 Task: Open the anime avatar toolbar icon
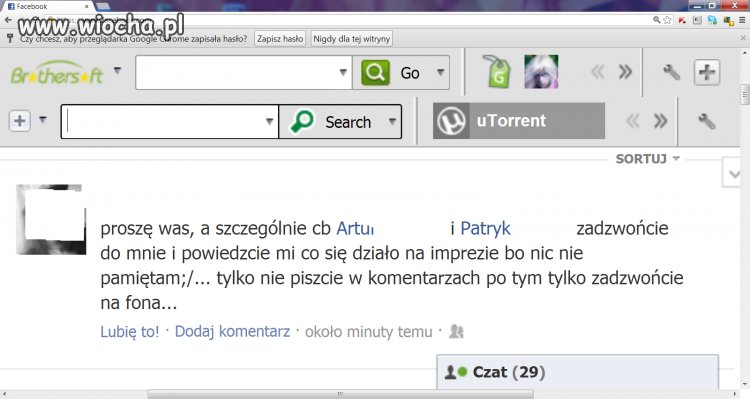click(x=541, y=72)
